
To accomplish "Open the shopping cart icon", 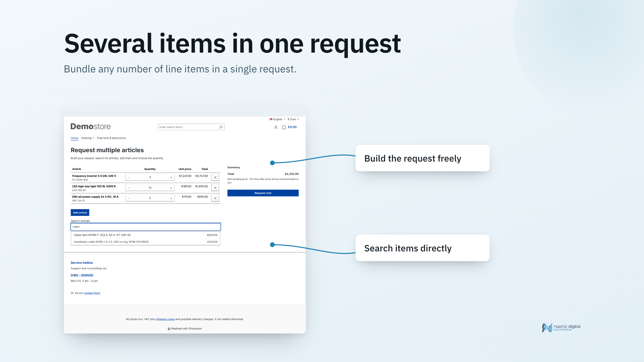I will [284, 127].
